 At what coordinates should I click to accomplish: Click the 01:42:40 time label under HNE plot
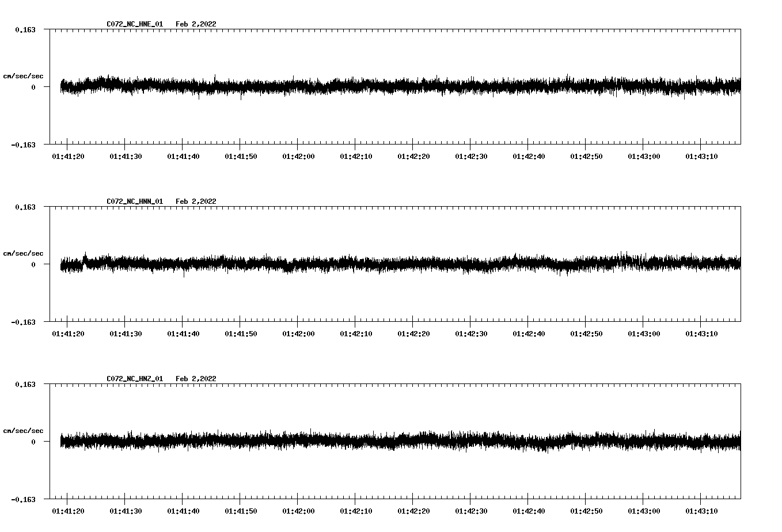pyautogui.click(x=529, y=157)
